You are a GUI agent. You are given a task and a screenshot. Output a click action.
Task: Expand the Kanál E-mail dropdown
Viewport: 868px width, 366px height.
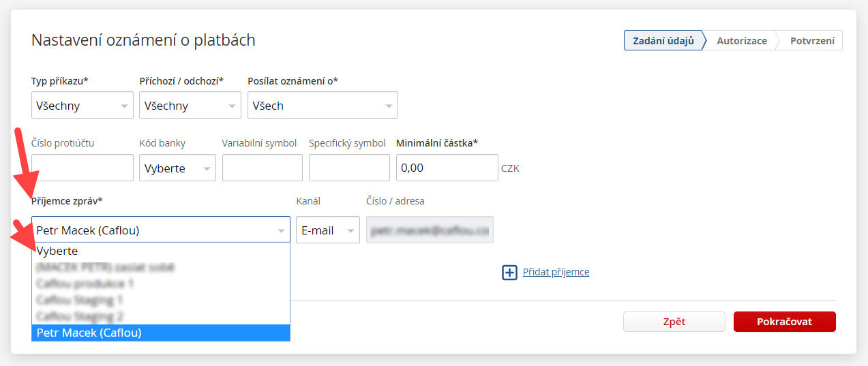coord(328,230)
